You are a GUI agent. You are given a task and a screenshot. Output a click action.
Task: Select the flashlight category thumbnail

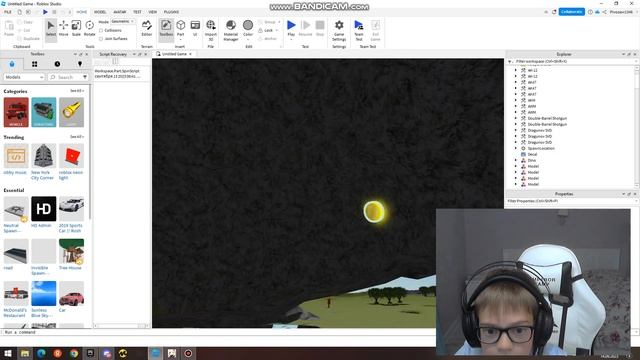point(71,112)
